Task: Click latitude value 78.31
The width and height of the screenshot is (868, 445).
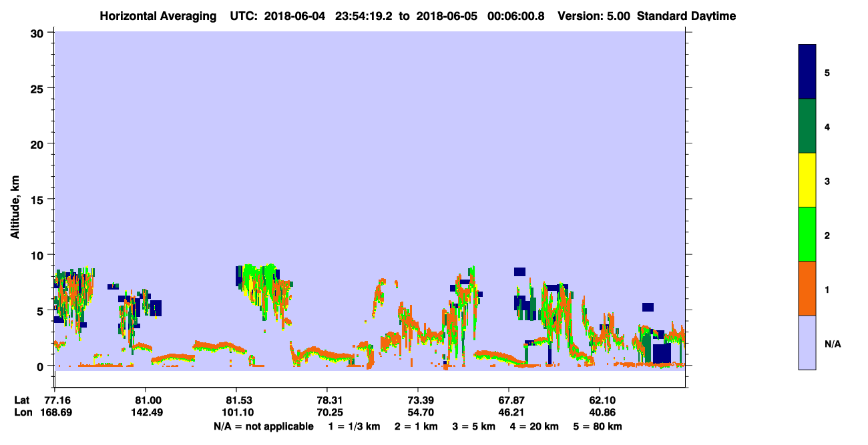Action: [330, 400]
